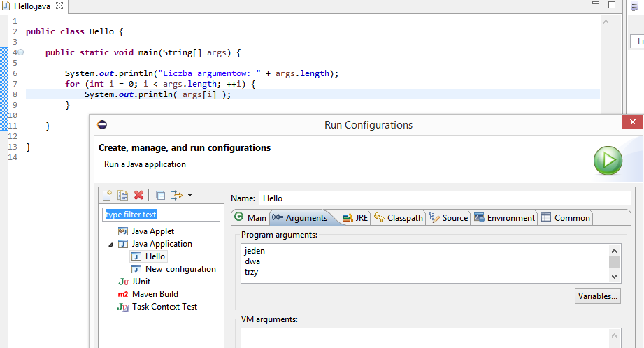Collapse the main method fold marker on line 4
Screen dimensions: 644x348
[x=20, y=52]
